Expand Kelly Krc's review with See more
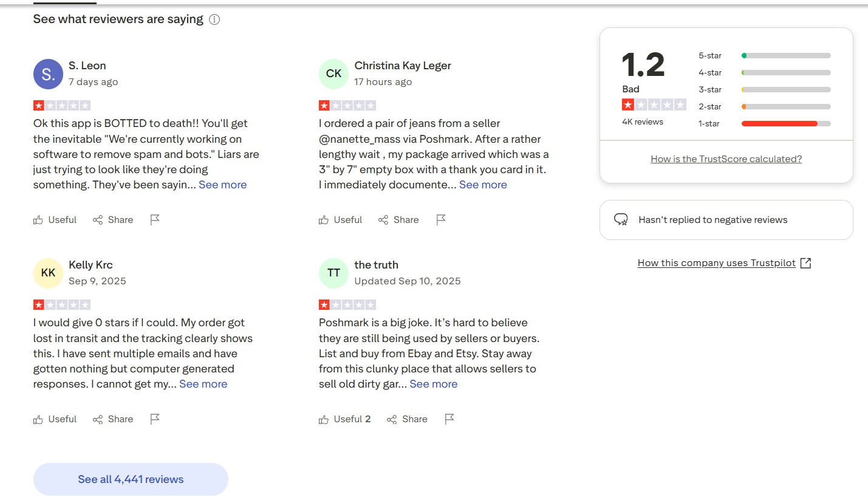 coord(203,384)
